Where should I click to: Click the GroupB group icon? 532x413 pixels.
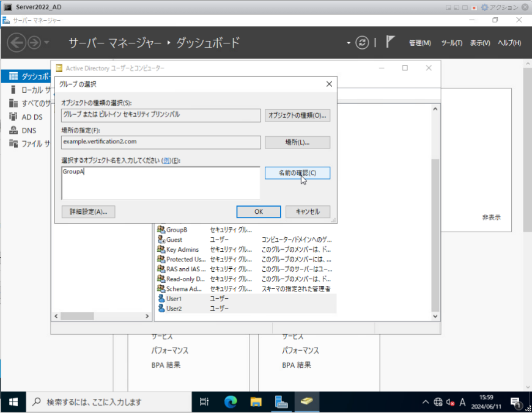click(x=161, y=230)
